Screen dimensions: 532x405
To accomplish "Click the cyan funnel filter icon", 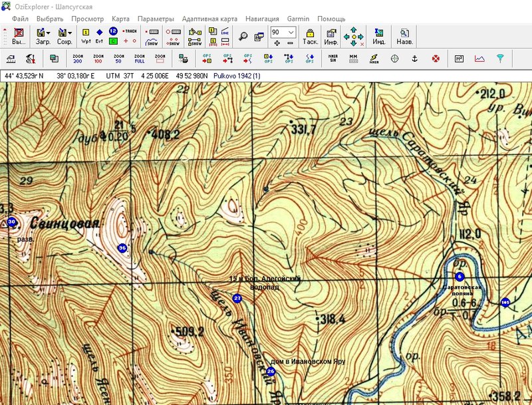I will click(x=500, y=59).
